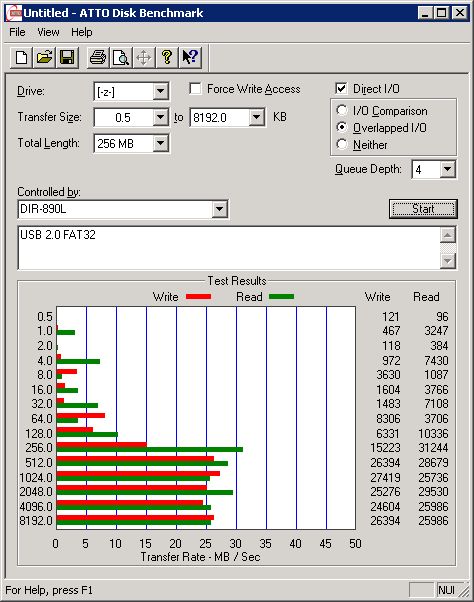Click the red Write legend swatch
Screen dimensions: 474x602
pyautogui.click(x=198, y=296)
